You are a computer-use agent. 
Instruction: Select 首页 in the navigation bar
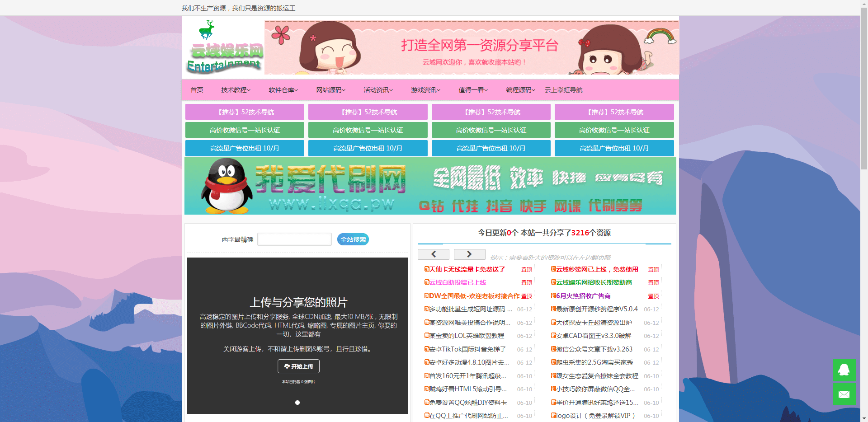pyautogui.click(x=196, y=89)
